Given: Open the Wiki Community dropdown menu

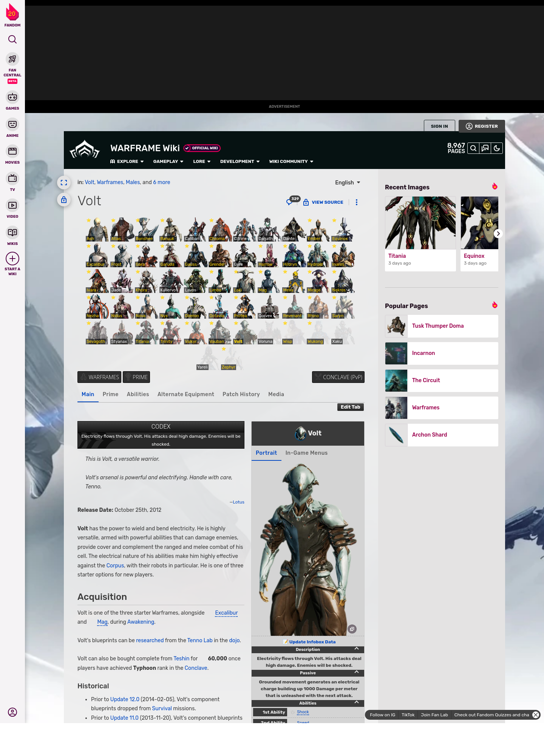Looking at the screenshot, I should pos(291,161).
